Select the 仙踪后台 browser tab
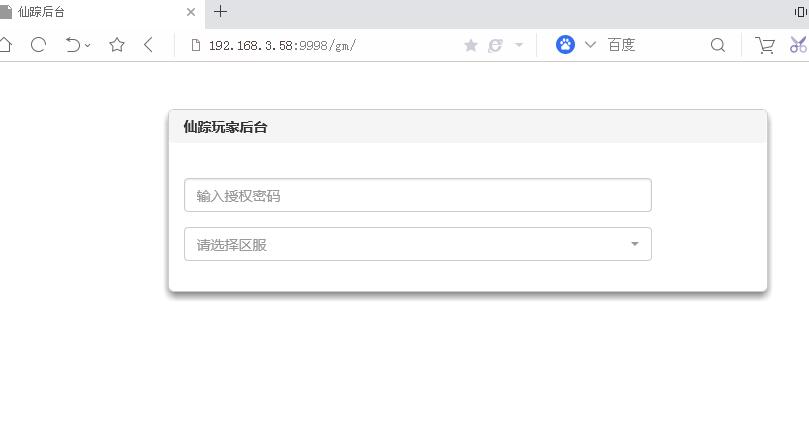Viewport: 809px width, 426px height. point(101,12)
